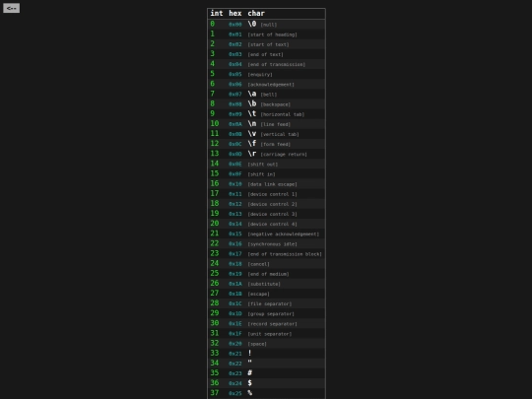532x399 pixels.
Task: Click the [start of text] entry
Action: click(x=268, y=44)
